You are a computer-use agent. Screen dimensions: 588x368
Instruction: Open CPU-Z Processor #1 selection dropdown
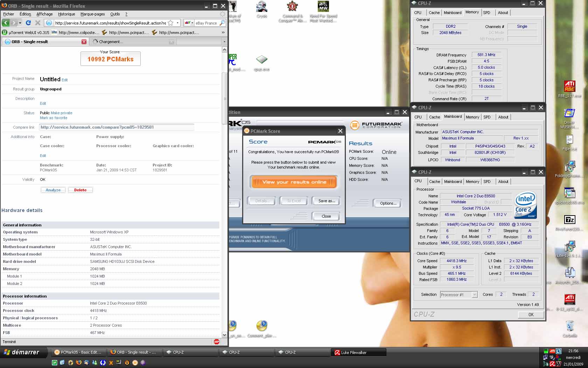click(474, 295)
